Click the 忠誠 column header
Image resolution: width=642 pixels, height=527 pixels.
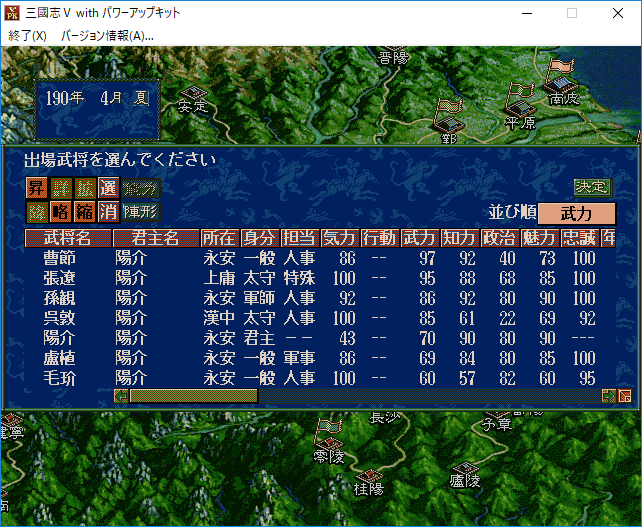pyautogui.click(x=578, y=238)
